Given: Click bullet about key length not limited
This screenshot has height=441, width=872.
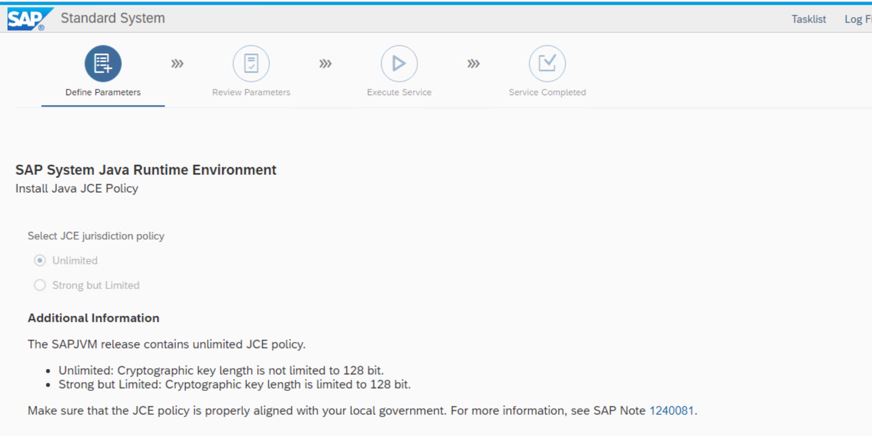Looking at the screenshot, I should (221, 370).
